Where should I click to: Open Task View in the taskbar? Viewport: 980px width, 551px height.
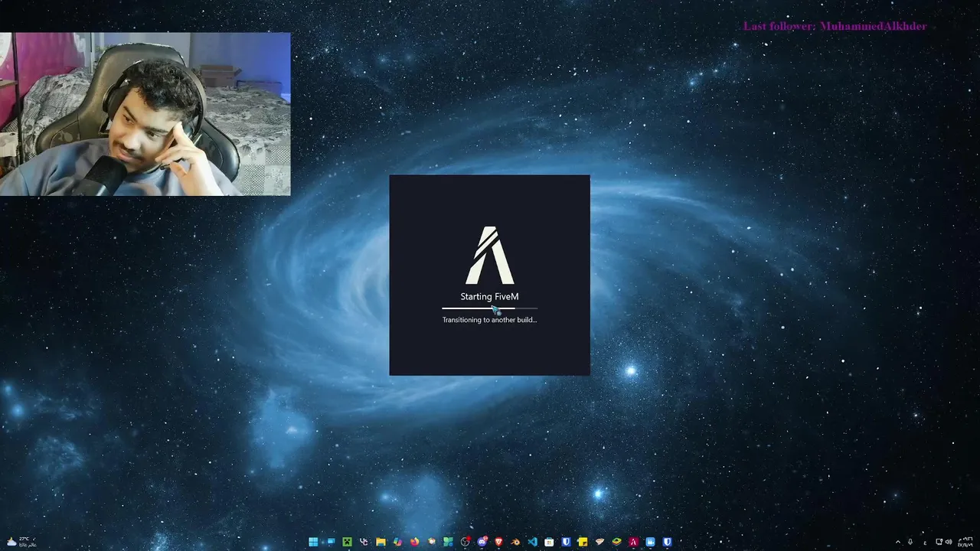pyautogui.click(x=331, y=542)
